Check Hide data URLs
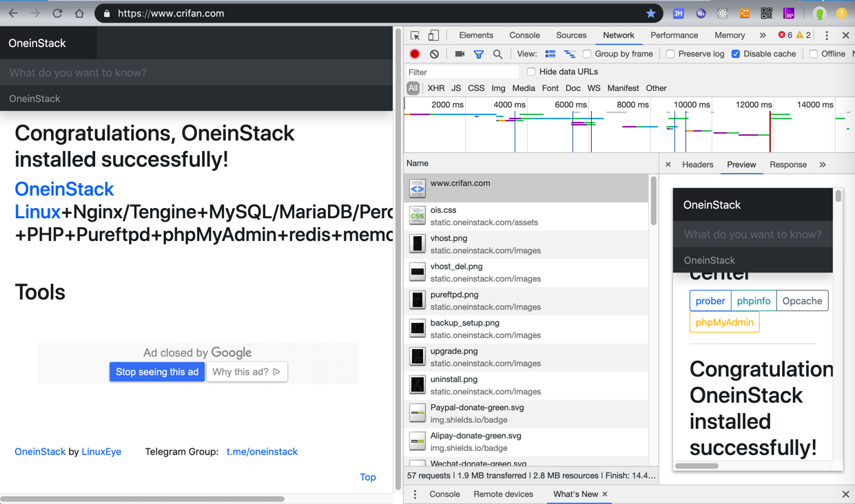 point(531,72)
